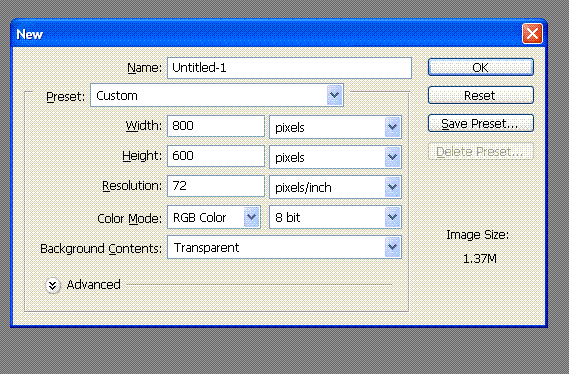Click the Resolution label
Screen dimensions: 569x374
point(132,186)
